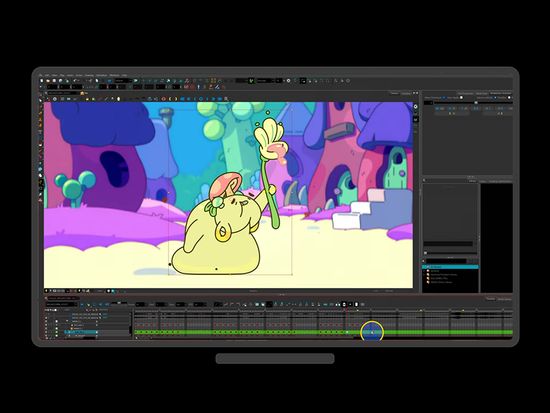Click the onion skin brackets icon in camera toolbar
The image size is (550, 413).
(173, 99)
